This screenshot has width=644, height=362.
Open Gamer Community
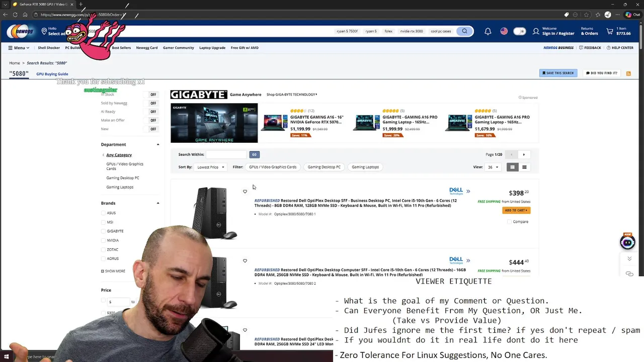(178, 48)
